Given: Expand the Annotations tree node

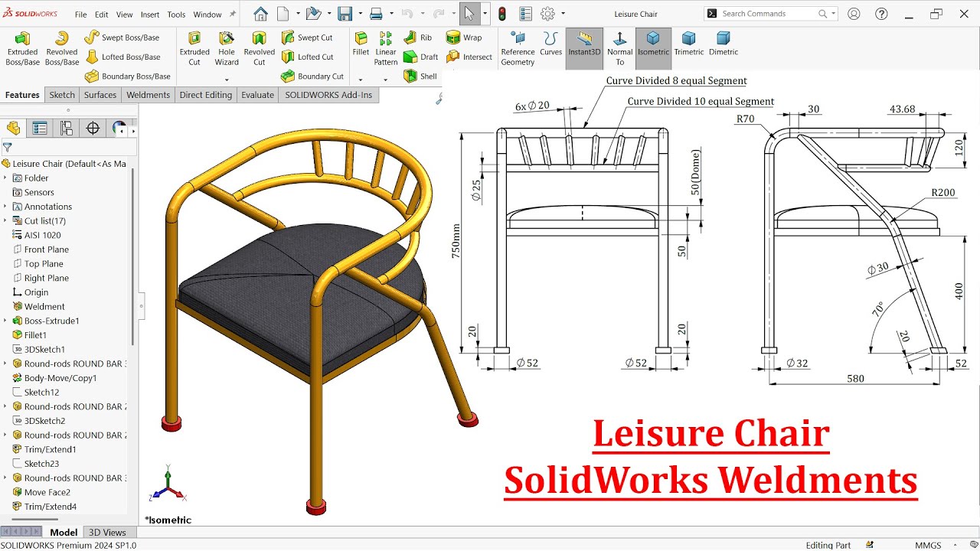Looking at the screenshot, I should [x=5, y=207].
